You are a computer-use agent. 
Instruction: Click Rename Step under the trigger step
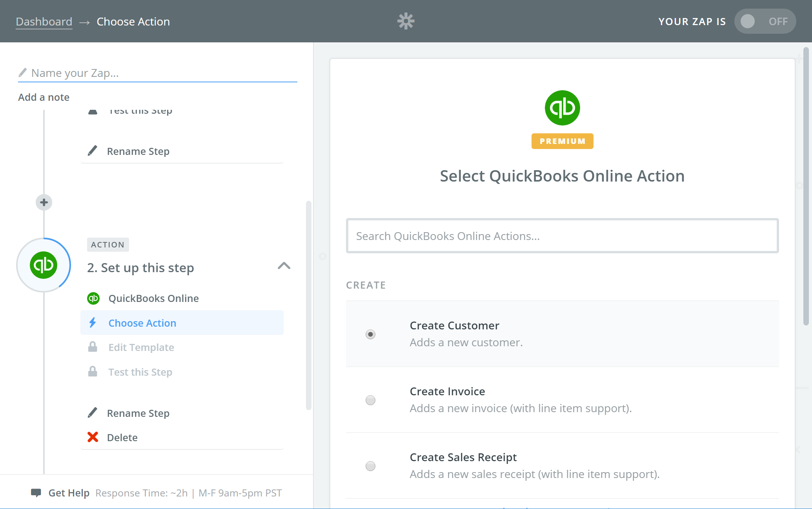138,151
